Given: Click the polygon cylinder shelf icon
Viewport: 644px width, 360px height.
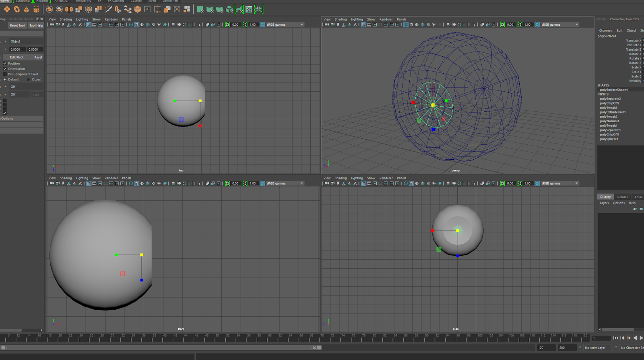Looking at the screenshot, I should [36, 9].
